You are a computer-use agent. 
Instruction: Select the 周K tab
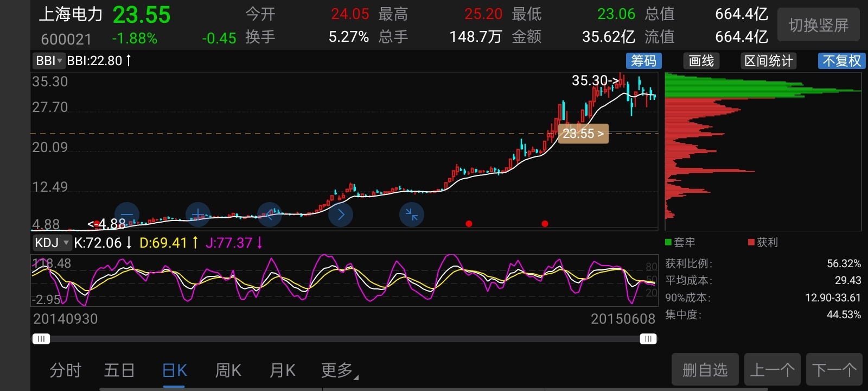coord(228,370)
